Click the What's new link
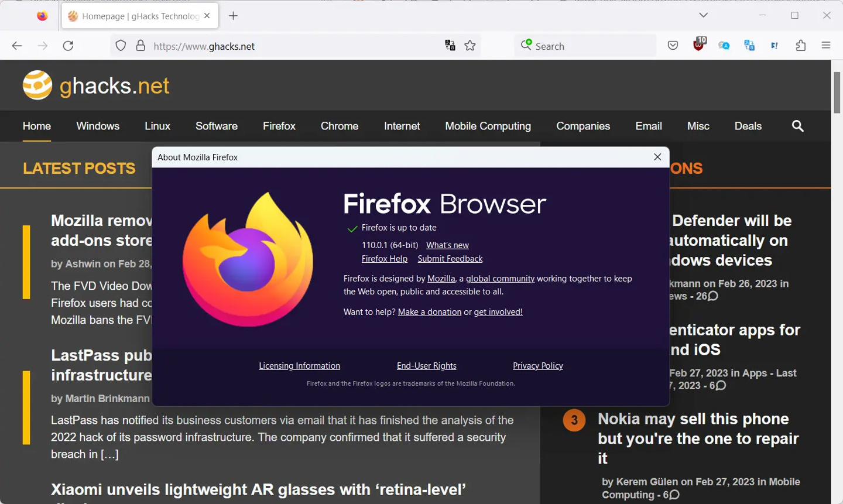Viewport: 843px width, 504px height. tap(447, 245)
